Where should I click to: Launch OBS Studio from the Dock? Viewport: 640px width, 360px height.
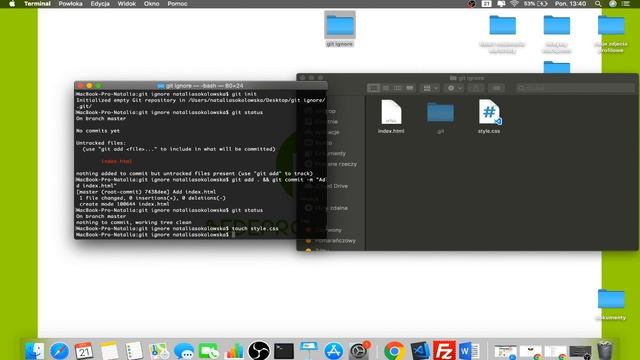tap(259, 351)
